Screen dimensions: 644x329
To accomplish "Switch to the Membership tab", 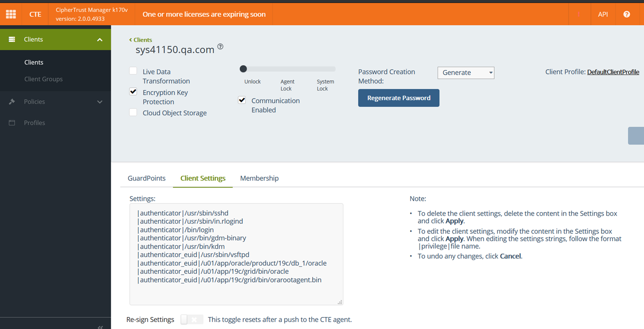I will click(x=259, y=178).
